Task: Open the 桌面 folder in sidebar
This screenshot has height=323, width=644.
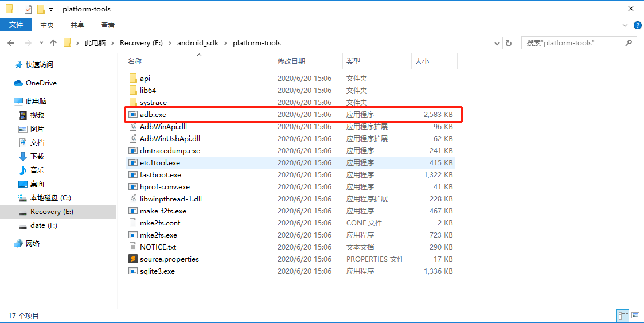Action: 37,184
